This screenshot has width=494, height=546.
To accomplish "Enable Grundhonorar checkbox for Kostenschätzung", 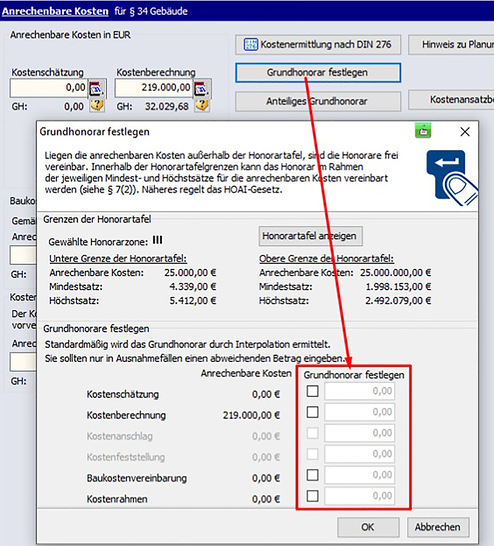I will (x=312, y=391).
